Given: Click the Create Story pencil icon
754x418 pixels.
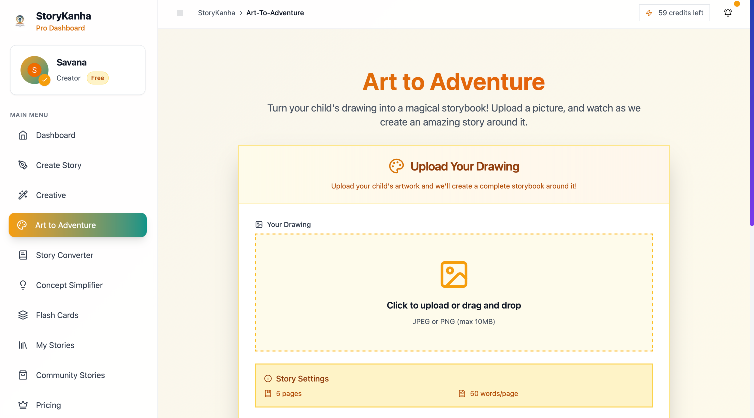Looking at the screenshot, I should click(x=23, y=165).
